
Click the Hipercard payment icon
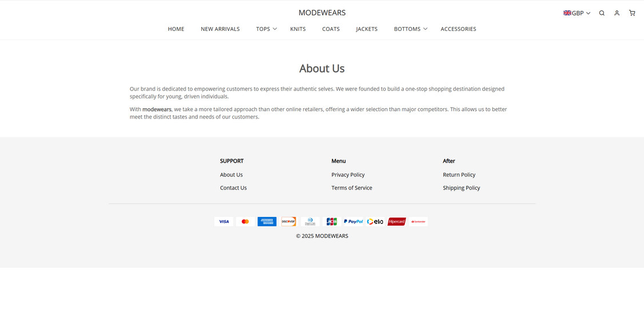(397, 222)
